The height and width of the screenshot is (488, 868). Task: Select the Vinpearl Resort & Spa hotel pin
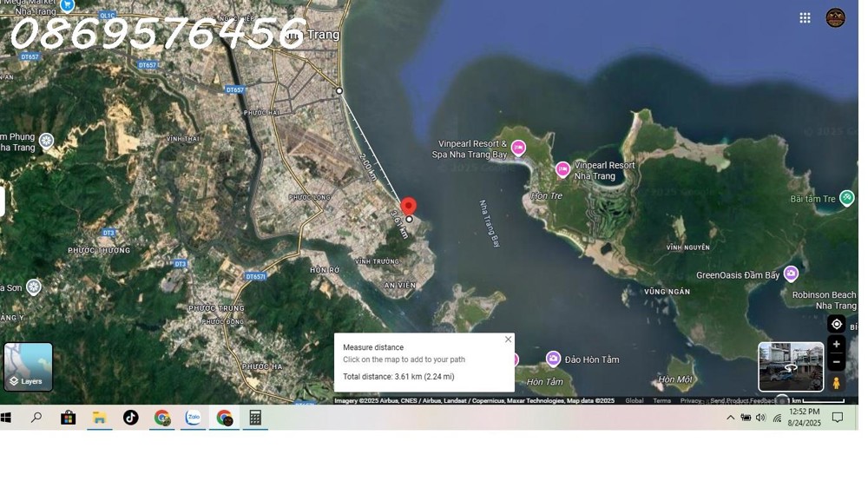coord(518,148)
